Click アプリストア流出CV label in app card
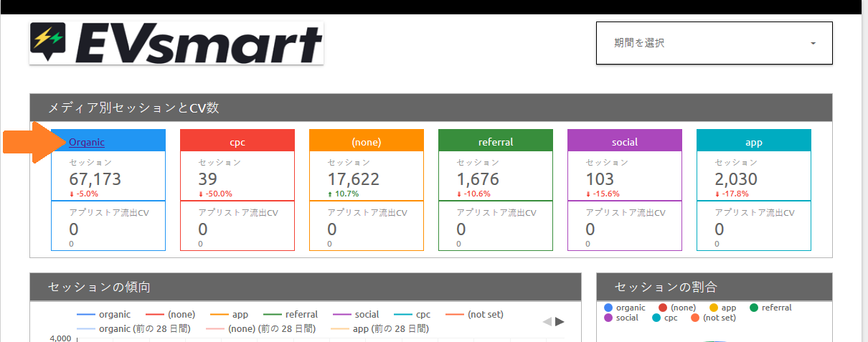This screenshot has width=868, height=342. [755, 213]
